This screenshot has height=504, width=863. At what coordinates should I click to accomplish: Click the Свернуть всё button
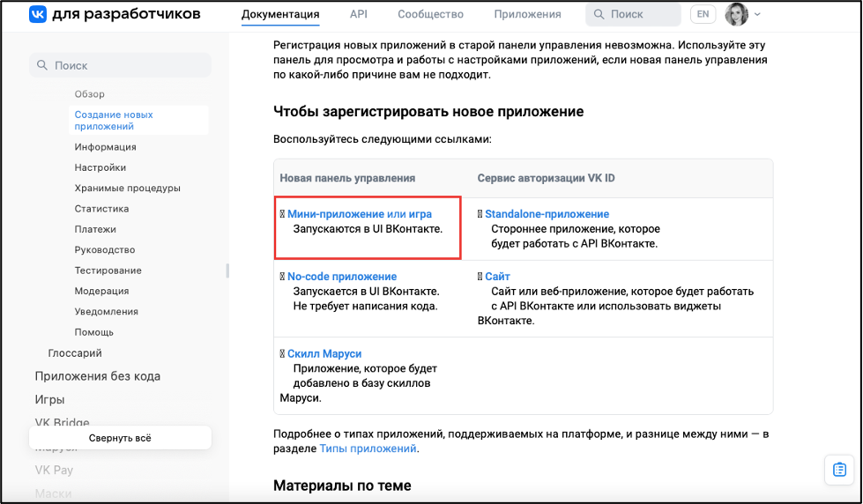click(120, 438)
